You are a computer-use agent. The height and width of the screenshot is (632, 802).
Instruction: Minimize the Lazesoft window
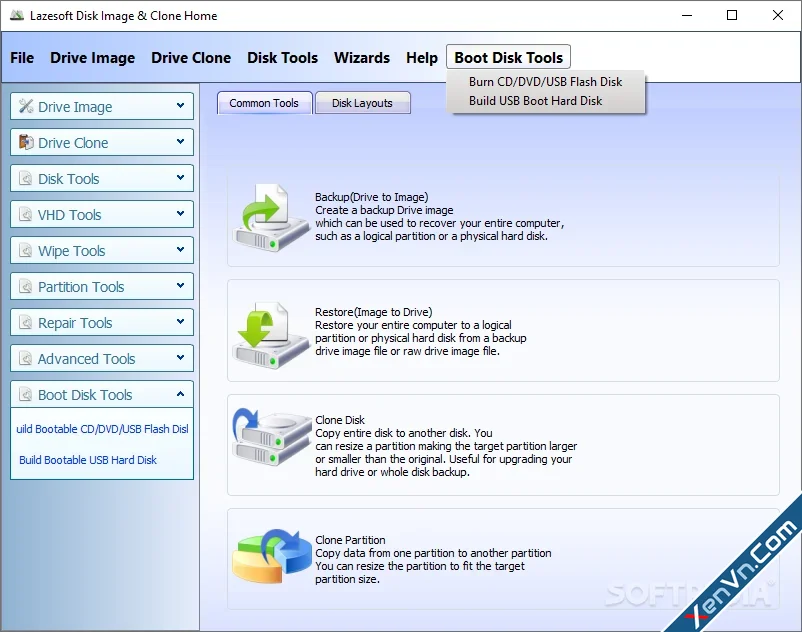[x=687, y=15]
